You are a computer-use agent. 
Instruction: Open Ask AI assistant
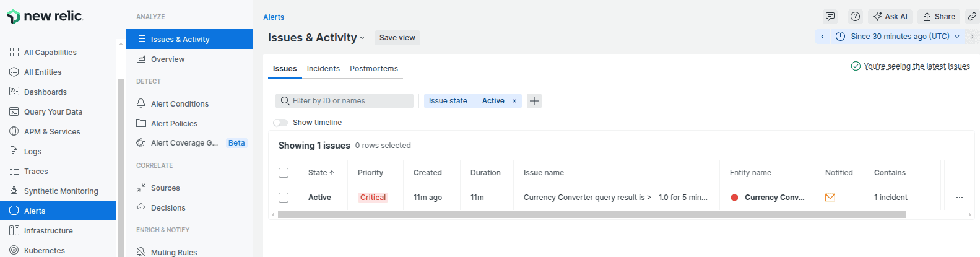890,17
